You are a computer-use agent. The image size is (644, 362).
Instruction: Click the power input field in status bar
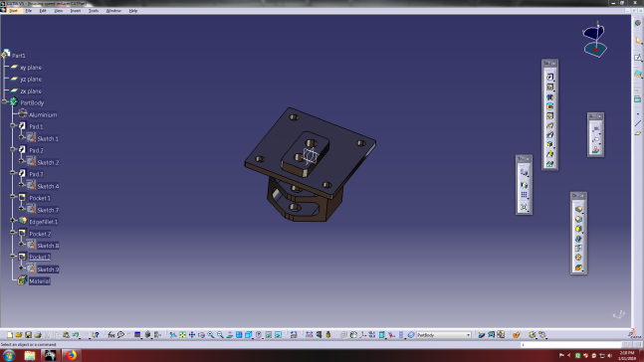point(571,345)
